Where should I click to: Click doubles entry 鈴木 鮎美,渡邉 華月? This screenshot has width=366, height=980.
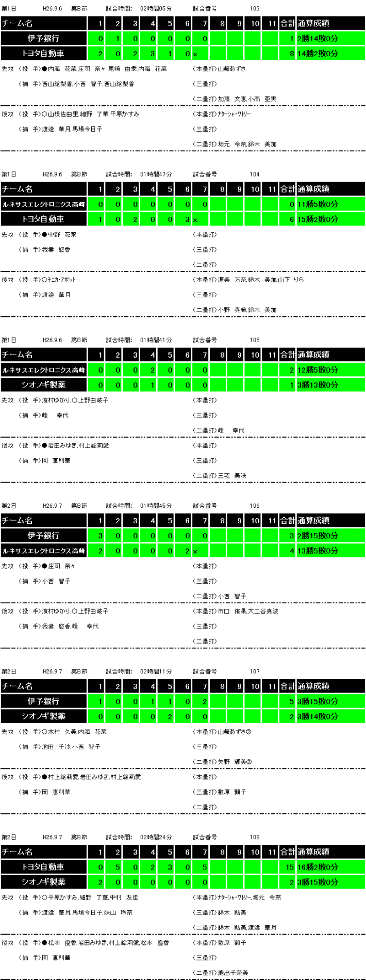click(247, 927)
